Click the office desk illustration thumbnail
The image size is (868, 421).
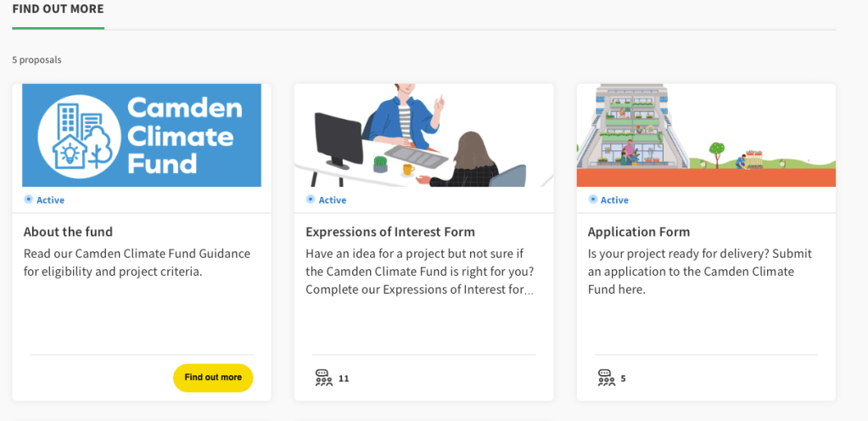tap(423, 135)
